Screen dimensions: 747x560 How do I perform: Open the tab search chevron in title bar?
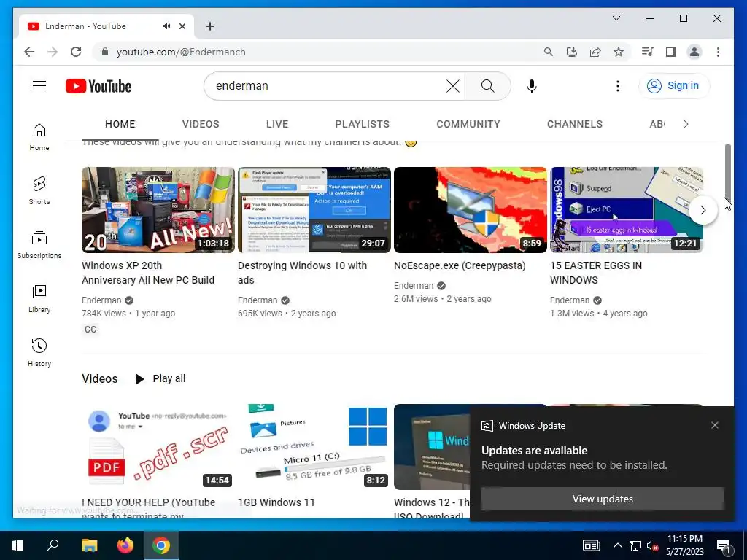616,18
